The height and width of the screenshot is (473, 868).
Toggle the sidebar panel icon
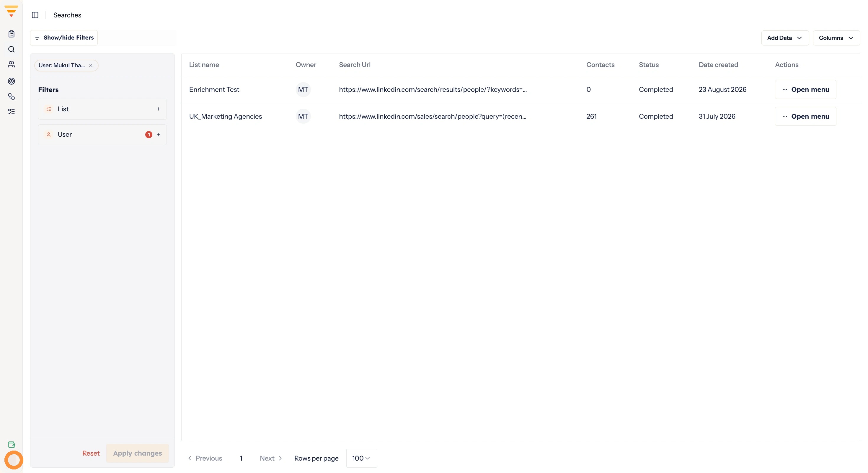coord(35,15)
